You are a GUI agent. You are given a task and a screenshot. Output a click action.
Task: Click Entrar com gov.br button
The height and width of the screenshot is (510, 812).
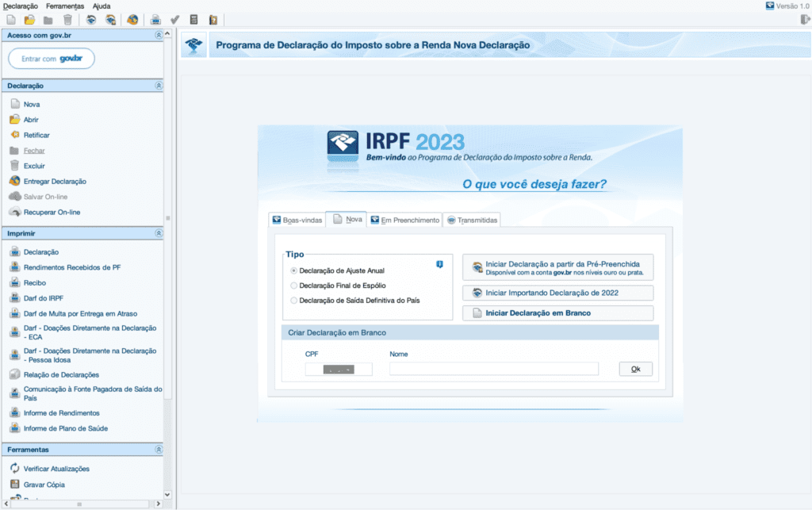pyautogui.click(x=52, y=59)
